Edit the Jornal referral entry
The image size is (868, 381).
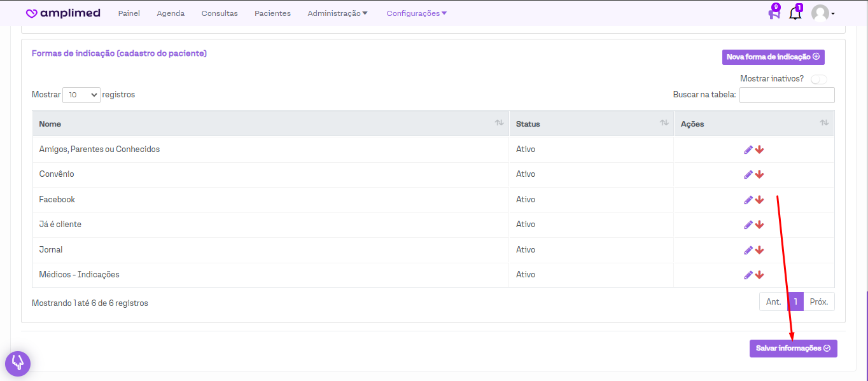(748, 250)
